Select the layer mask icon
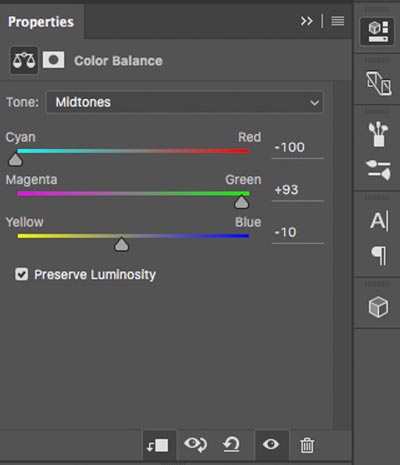Viewport: 400px width, 465px height. 53,60
